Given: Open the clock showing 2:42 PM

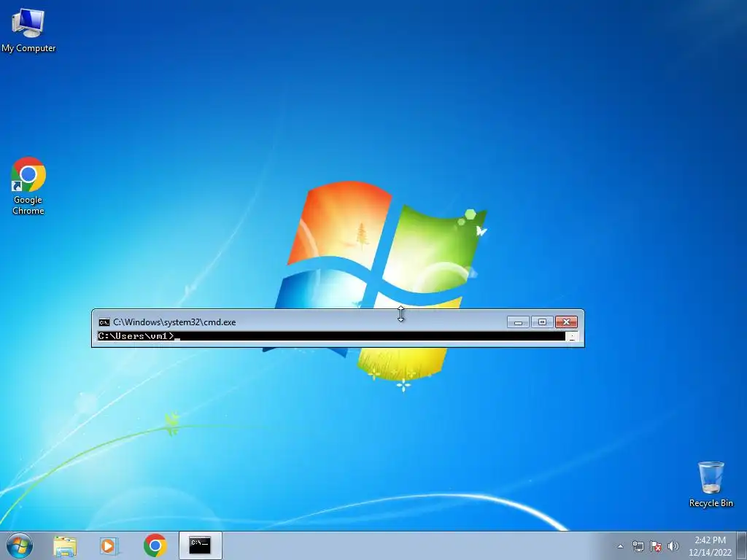Looking at the screenshot, I should [710, 546].
